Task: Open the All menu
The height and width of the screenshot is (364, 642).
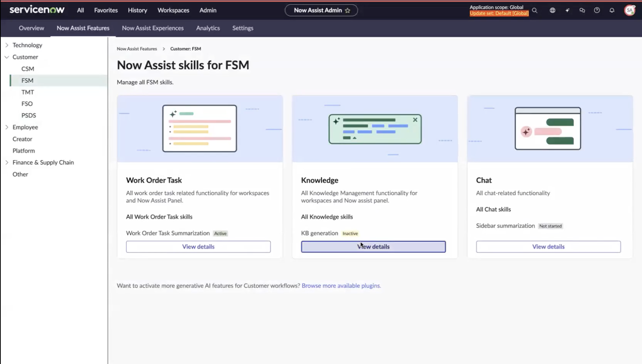Action: 80,10
